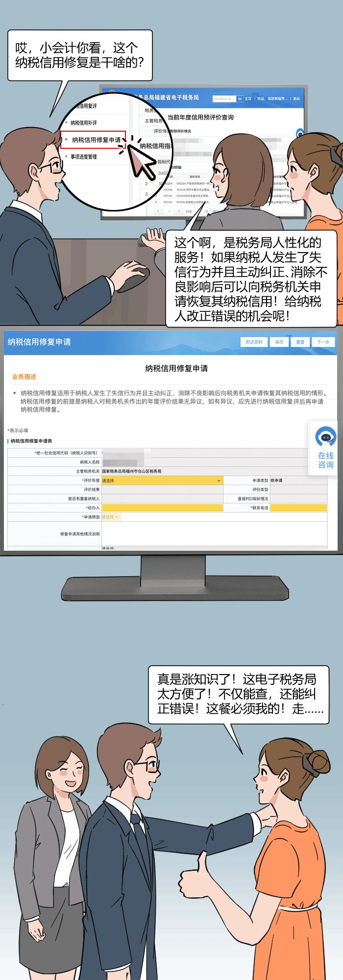Click the 退出 logout link
This screenshot has height=980, width=343.
[296, 98]
